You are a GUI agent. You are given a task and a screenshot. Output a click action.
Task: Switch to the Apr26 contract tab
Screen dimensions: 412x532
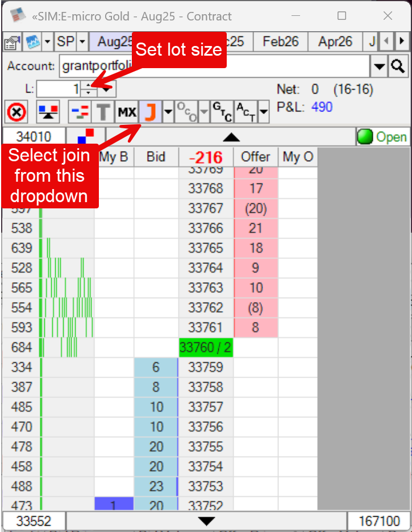coord(335,41)
